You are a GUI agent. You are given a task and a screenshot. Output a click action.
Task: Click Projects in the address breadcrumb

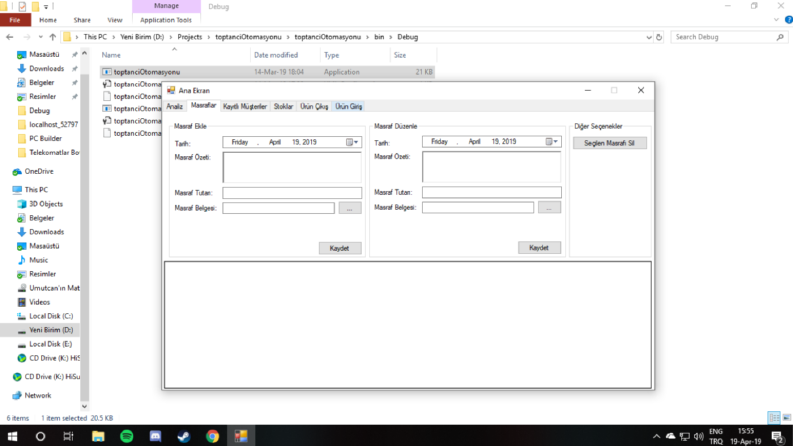190,37
